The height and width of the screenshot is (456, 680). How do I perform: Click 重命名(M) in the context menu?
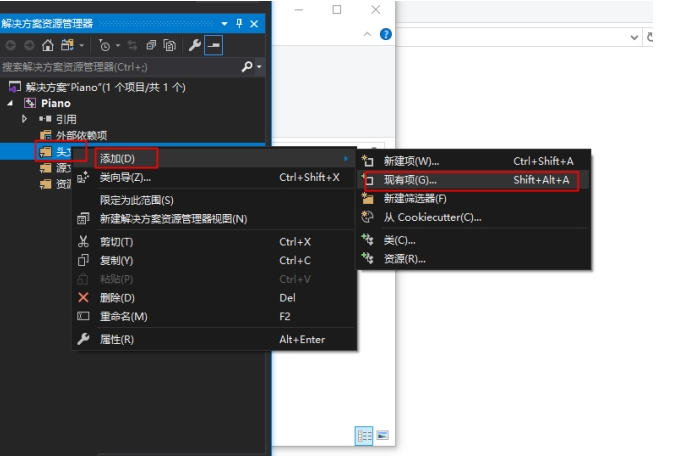pos(123,316)
